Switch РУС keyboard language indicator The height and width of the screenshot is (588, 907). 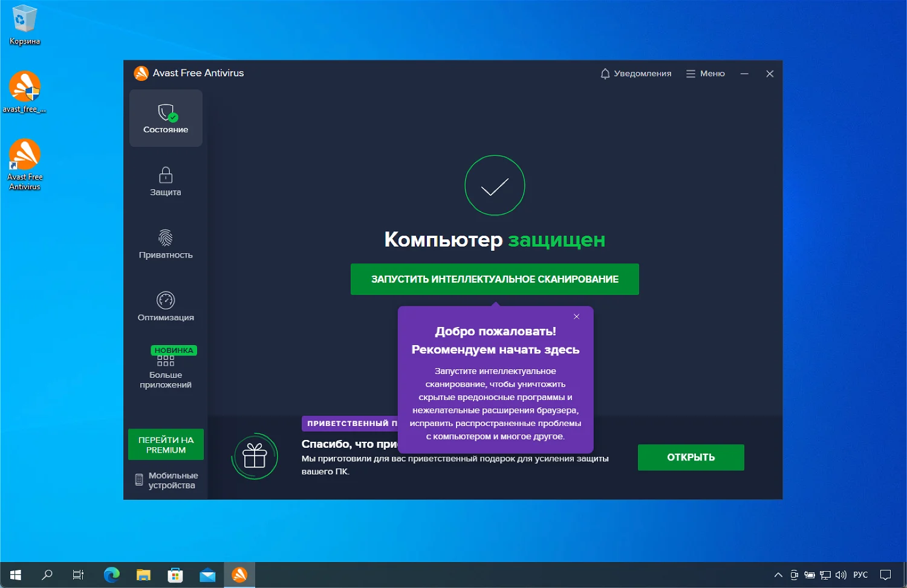(x=860, y=575)
